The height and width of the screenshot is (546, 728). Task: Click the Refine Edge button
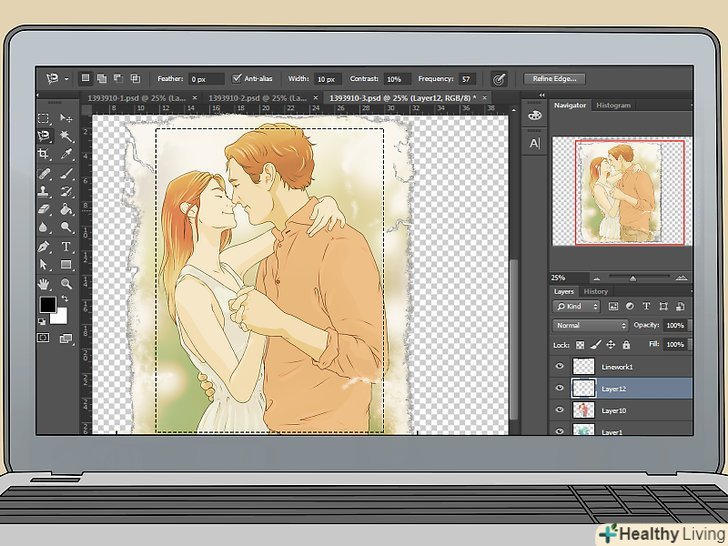556,79
